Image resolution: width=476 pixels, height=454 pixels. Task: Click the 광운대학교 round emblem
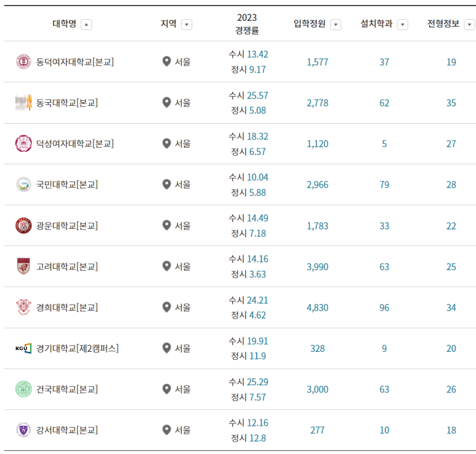[23, 225]
